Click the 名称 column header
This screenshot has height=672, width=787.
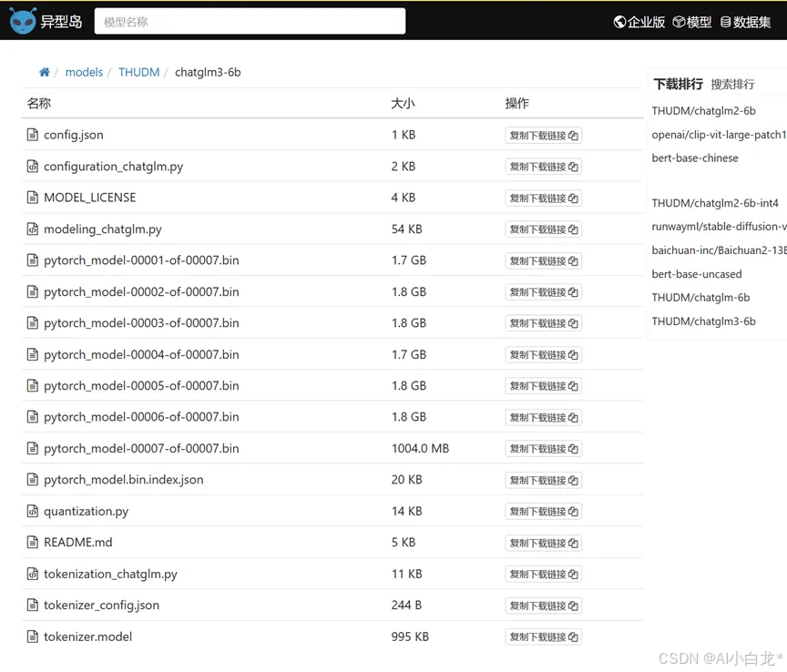(39, 104)
